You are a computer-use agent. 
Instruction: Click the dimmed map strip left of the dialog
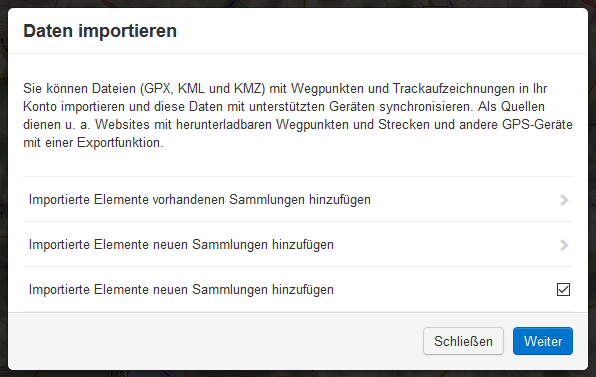coord(3,190)
